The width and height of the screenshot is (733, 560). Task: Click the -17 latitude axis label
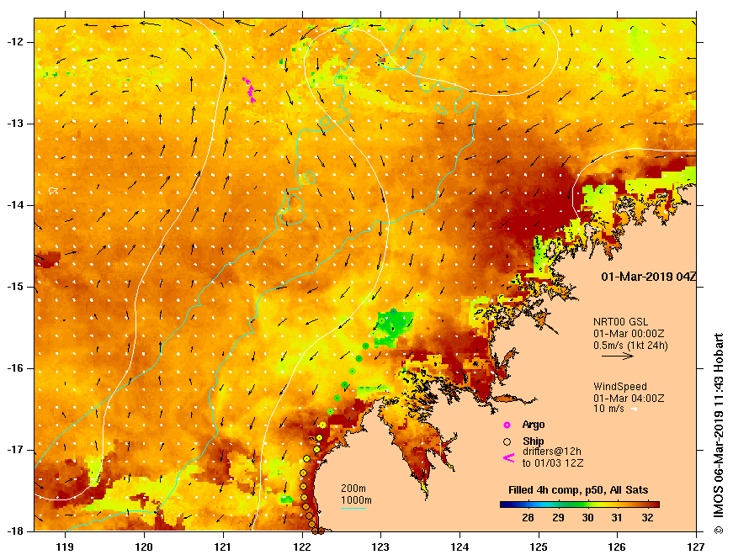tap(14, 450)
